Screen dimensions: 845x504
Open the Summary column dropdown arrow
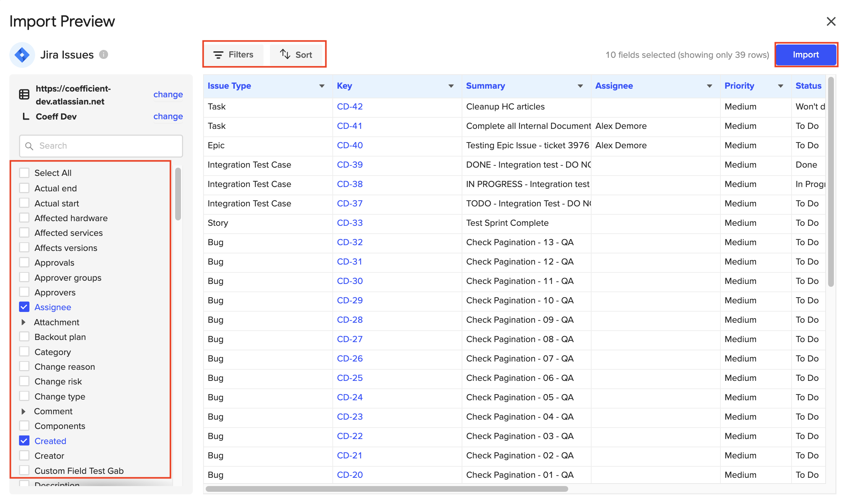(580, 86)
